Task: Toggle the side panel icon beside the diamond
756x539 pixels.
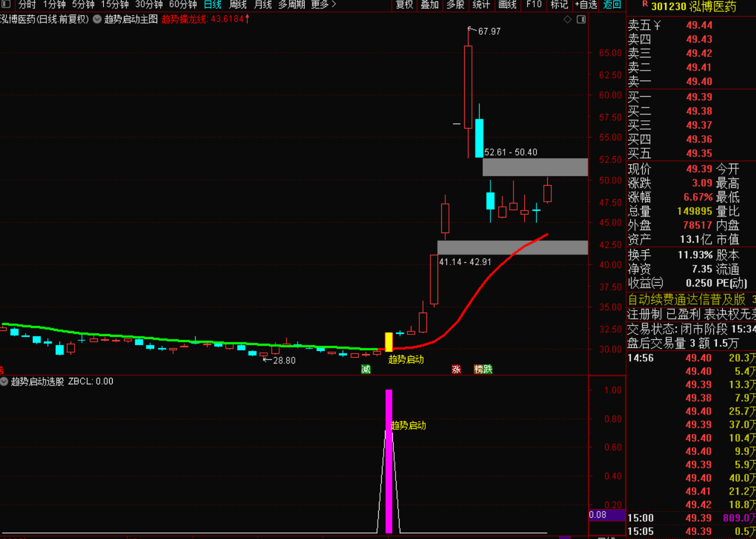Action: [581, 20]
